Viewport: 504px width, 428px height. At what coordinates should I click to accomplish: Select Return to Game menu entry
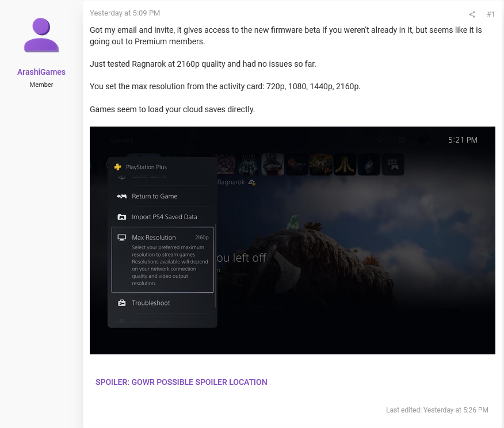point(154,196)
